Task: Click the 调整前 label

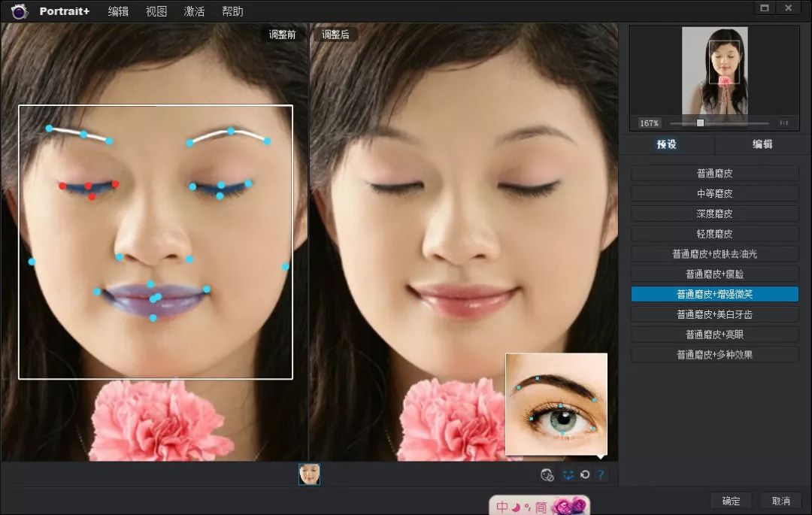Action: 282,35
